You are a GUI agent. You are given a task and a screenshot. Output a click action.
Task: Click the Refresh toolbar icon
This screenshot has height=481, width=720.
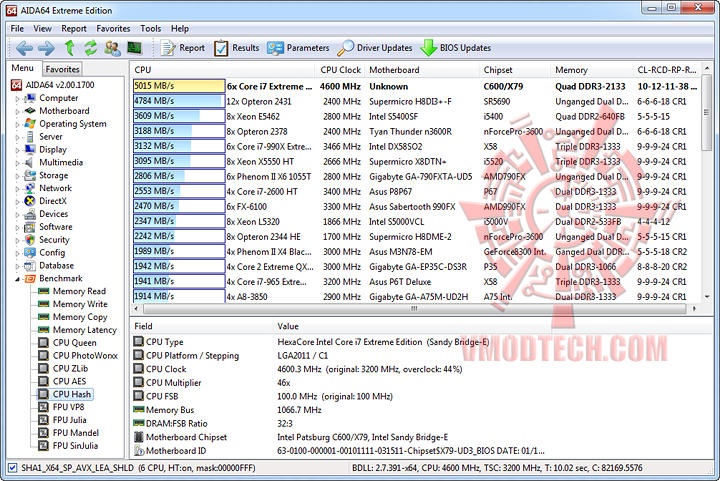point(90,48)
